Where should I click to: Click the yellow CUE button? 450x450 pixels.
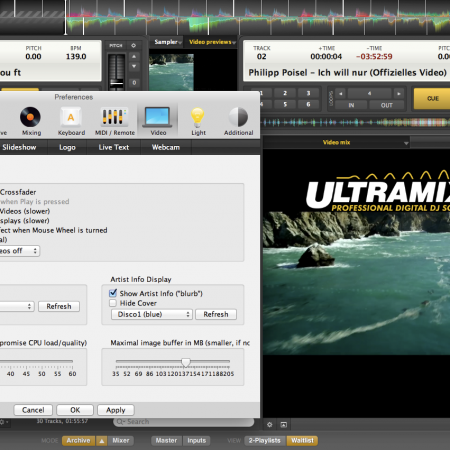click(432, 98)
